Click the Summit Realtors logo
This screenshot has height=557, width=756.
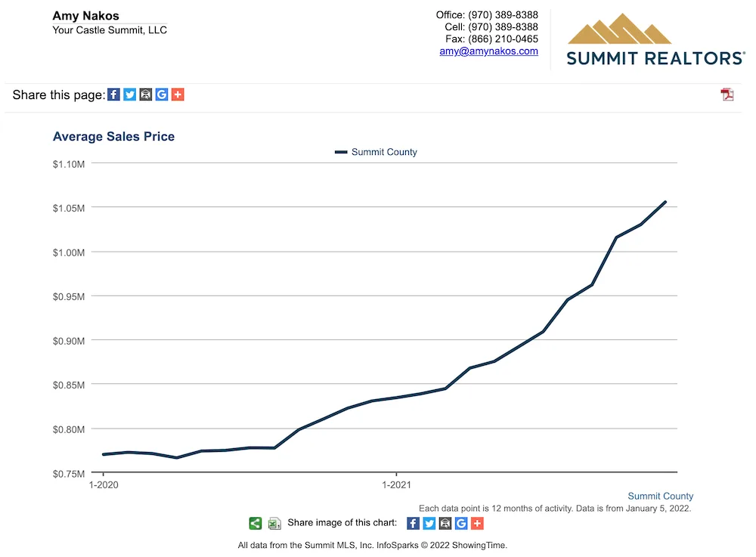point(655,39)
